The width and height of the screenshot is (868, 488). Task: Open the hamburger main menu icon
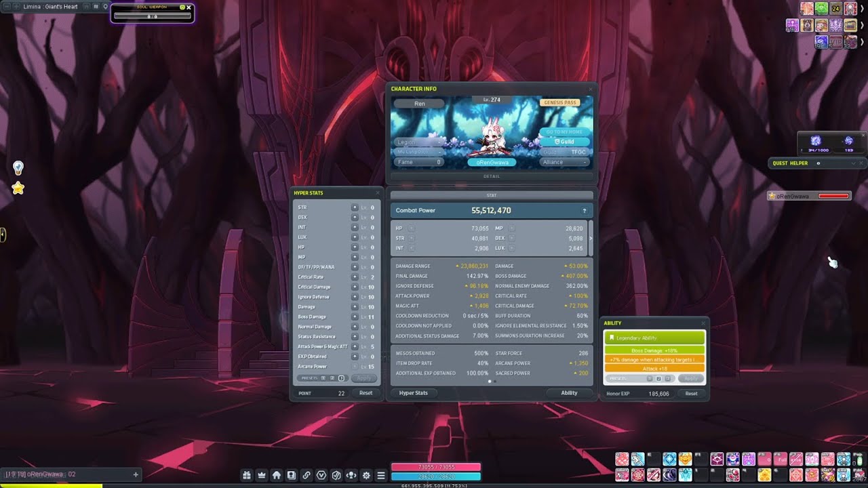[x=381, y=475]
